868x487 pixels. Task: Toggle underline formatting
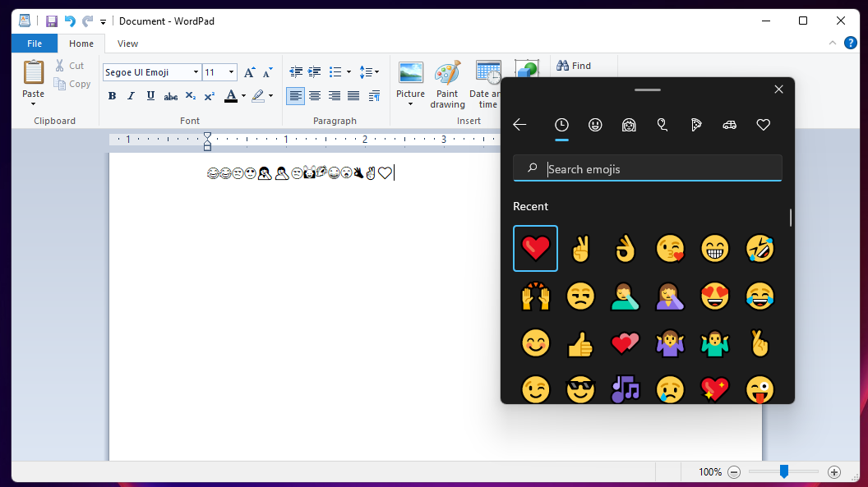150,95
